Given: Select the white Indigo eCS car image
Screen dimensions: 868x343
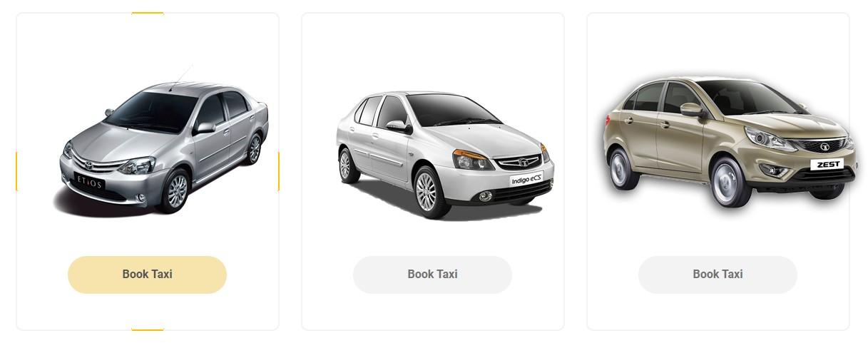Looking at the screenshot, I should (445, 155).
